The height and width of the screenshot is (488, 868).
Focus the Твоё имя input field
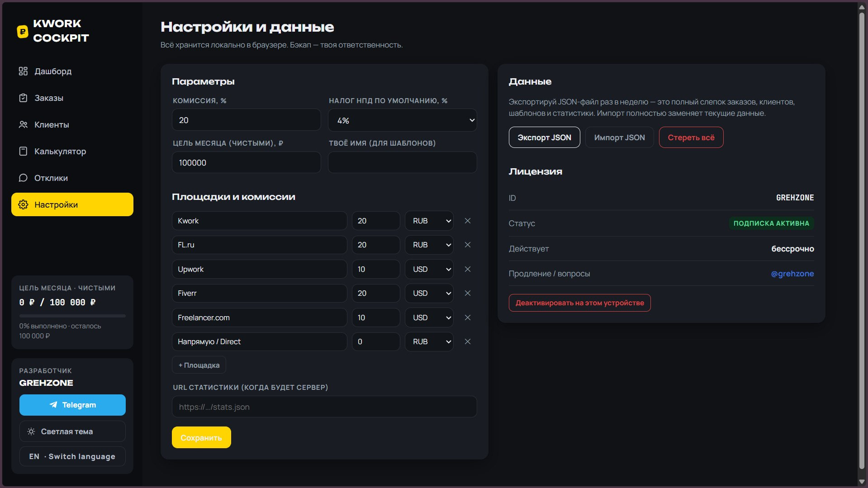[403, 162]
